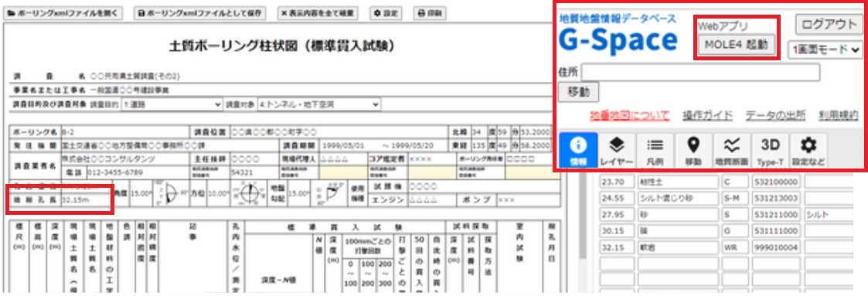868x296 pixels.
Task: Save as boring xml file button
Action: click(200, 13)
